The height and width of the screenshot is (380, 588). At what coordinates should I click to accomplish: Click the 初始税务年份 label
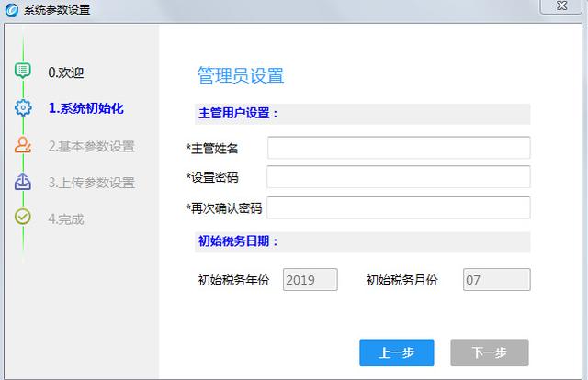pyautogui.click(x=233, y=280)
